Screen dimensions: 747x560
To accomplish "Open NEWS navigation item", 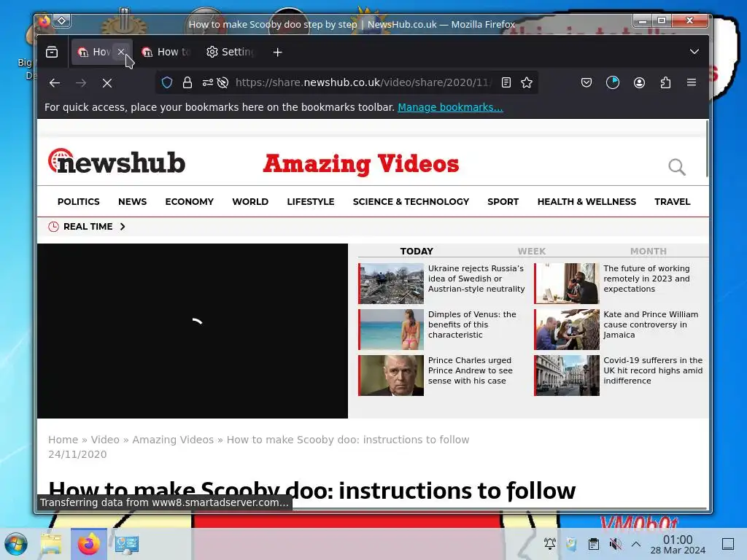I will (133, 202).
